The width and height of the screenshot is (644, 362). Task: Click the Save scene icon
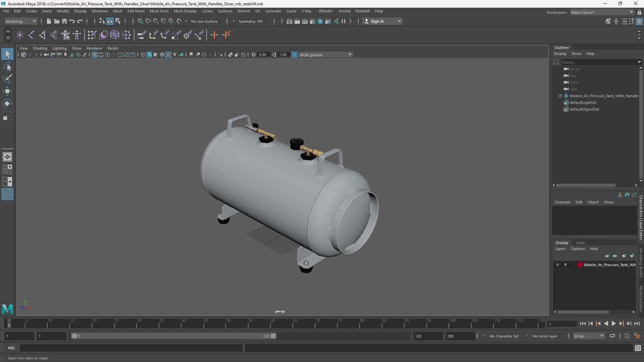coord(64,21)
